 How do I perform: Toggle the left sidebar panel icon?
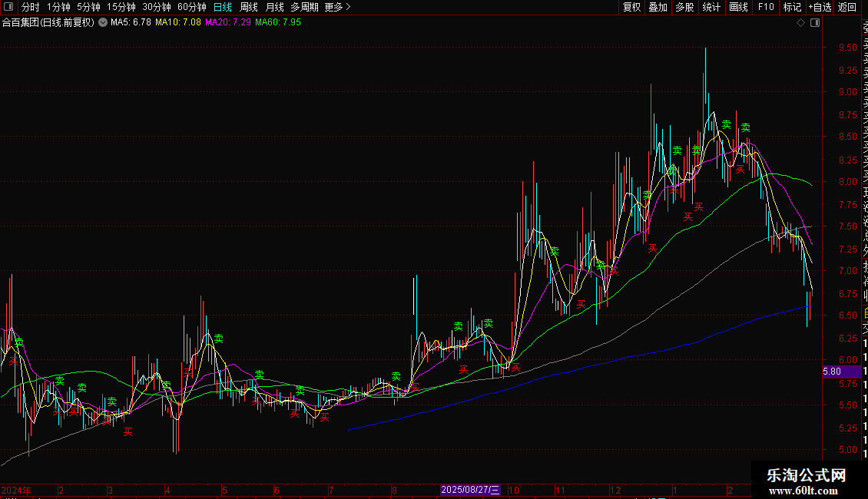pyautogui.click(x=8, y=7)
